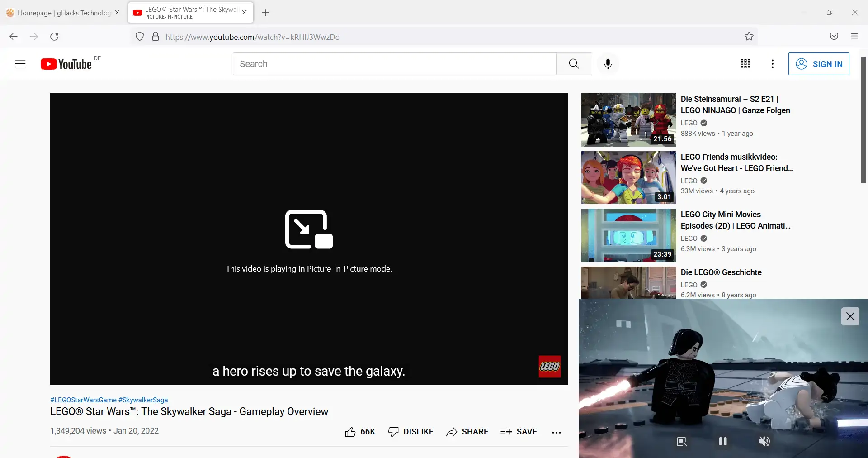This screenshot has width=868, height=458.
Task: Open more actions ellipsis below video
Action: (557, 432)
